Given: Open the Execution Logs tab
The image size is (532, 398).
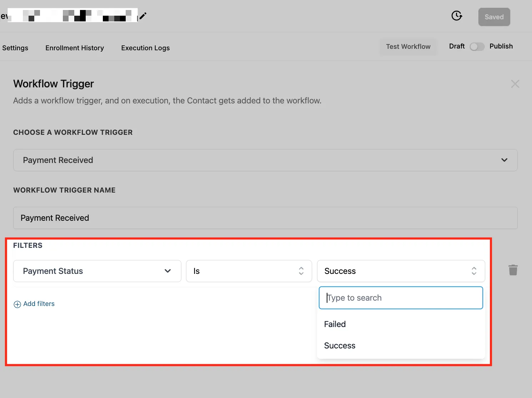Looking at the screenshot, I should pos(145,48).
